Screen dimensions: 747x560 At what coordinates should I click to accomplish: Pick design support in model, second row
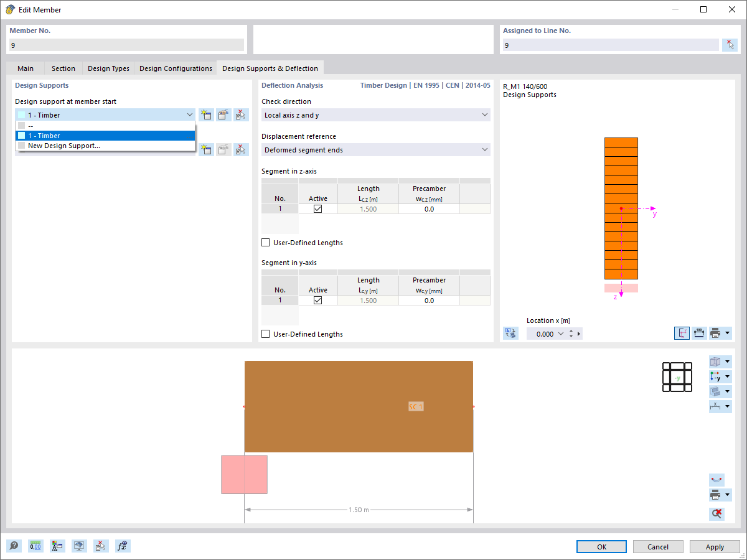point(241,149)
